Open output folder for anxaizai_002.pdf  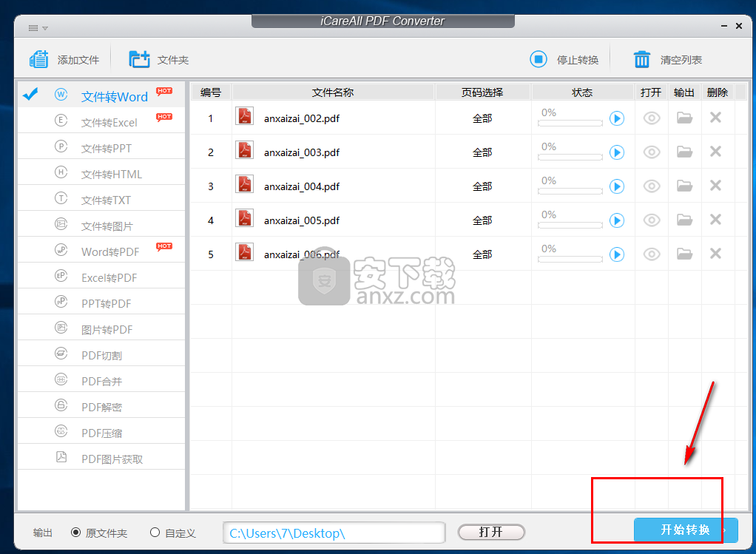(684, 118)
